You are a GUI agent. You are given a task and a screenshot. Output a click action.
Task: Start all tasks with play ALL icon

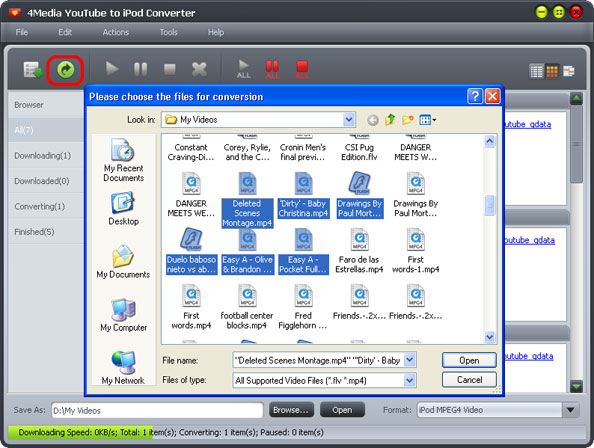coord(244,69)
